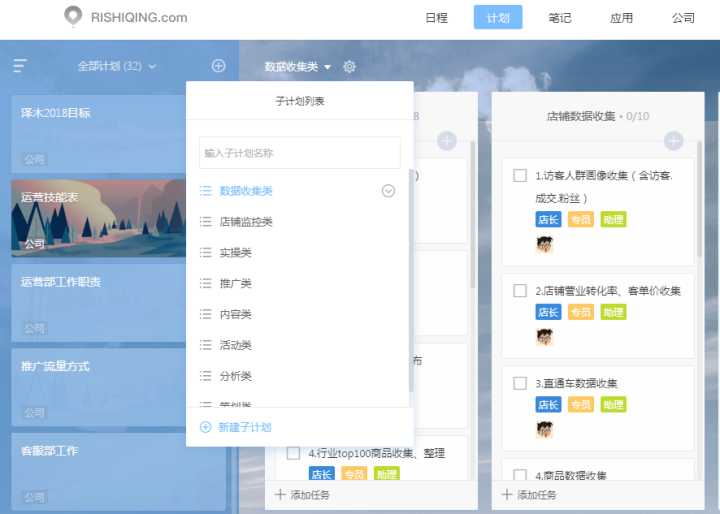Select 推广类 from the sub-plan list
Image resolution: width=720 pixels, height=514 pixels.
236,284
